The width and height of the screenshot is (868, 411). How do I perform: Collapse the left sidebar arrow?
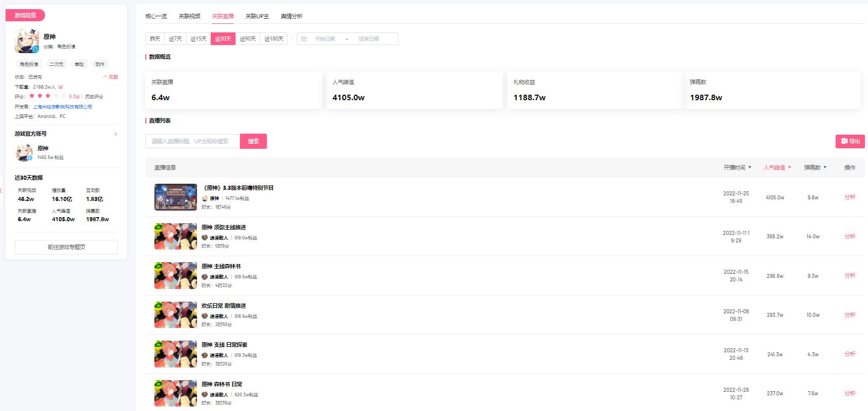2,190
